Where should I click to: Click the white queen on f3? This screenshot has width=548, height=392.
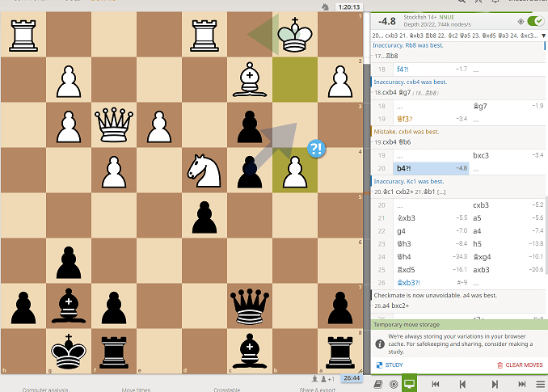[x=114, y=124]
